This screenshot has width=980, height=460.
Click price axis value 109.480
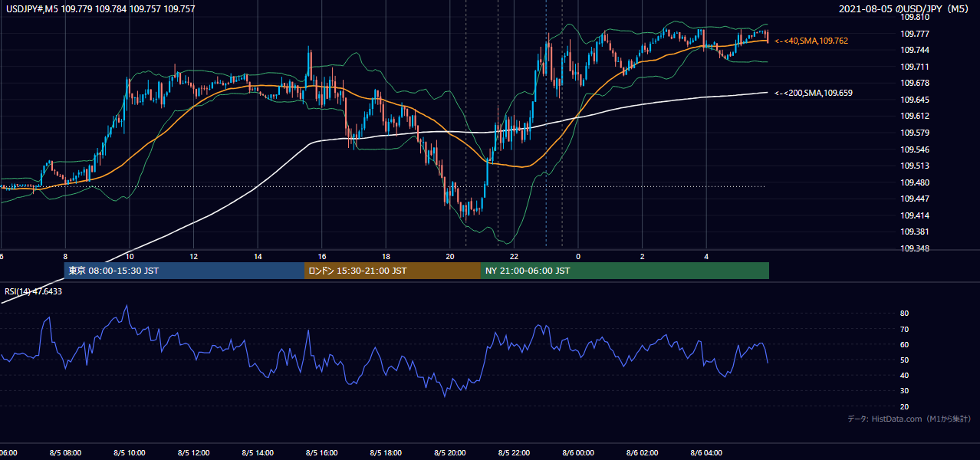(x=914, y=182)
